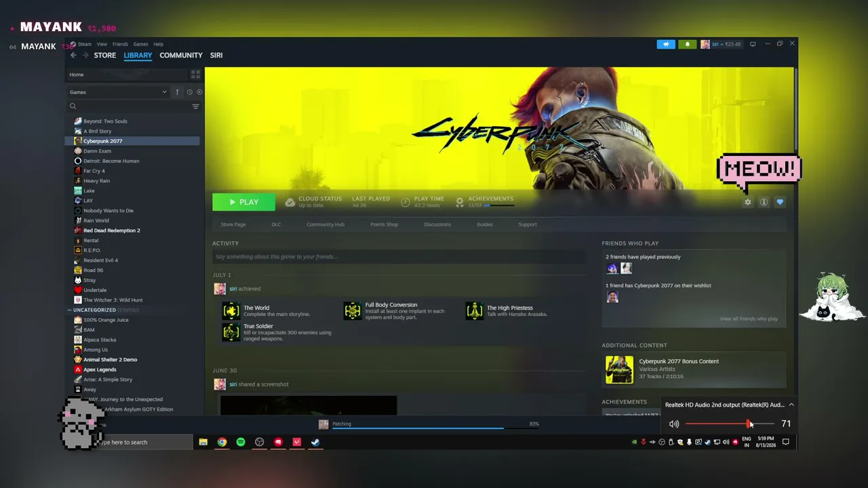Click The High Priestess achievement icon
Image resolution: width=868 pixels, height=488 pixels.
(x=475, y=310)
